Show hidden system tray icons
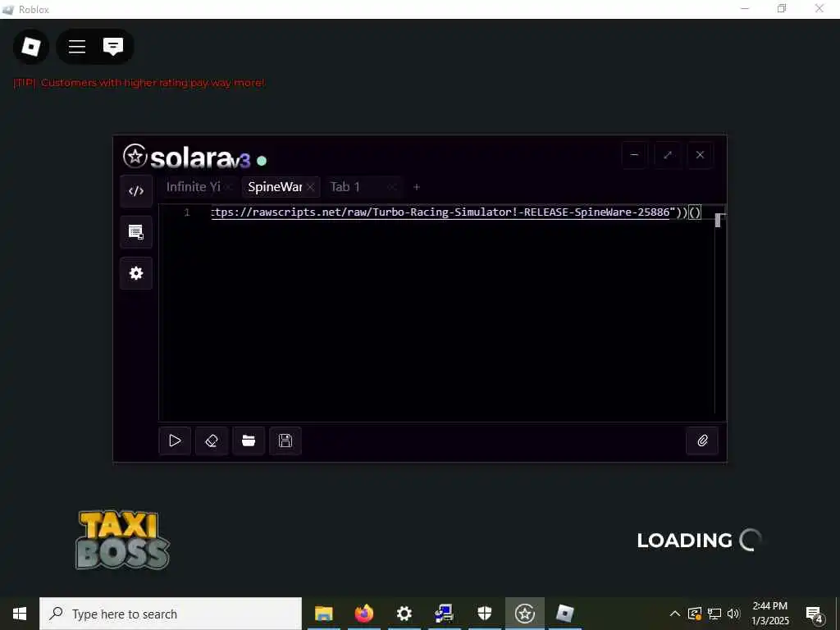This screenshot has width=840, height=630. [x=675, y=614]
